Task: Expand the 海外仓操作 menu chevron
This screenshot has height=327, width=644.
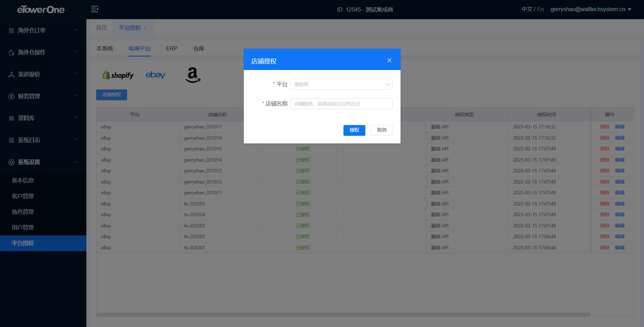Action: [76, 52]
